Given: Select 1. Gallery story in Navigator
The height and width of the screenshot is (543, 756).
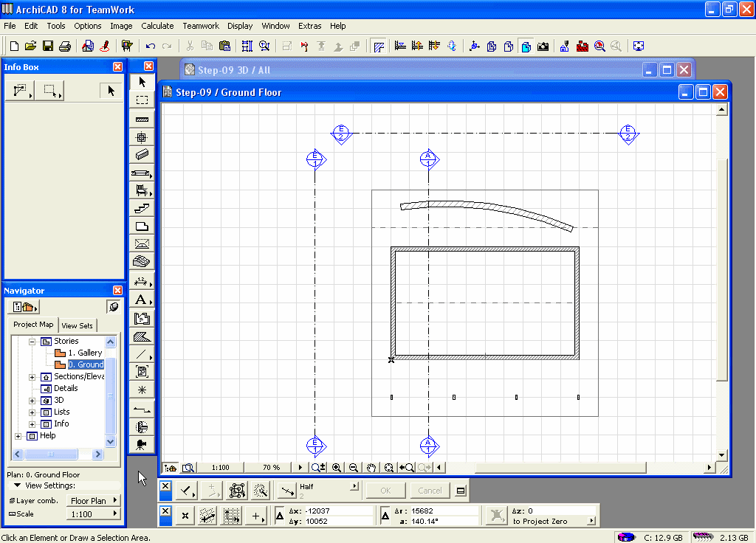Looking at the screenshot, I should tap(85, 353).
